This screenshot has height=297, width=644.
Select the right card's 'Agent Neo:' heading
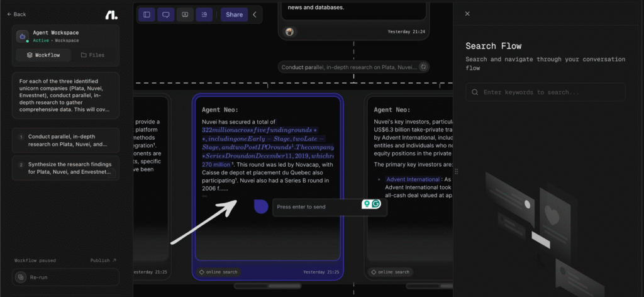tap(392, 110)
